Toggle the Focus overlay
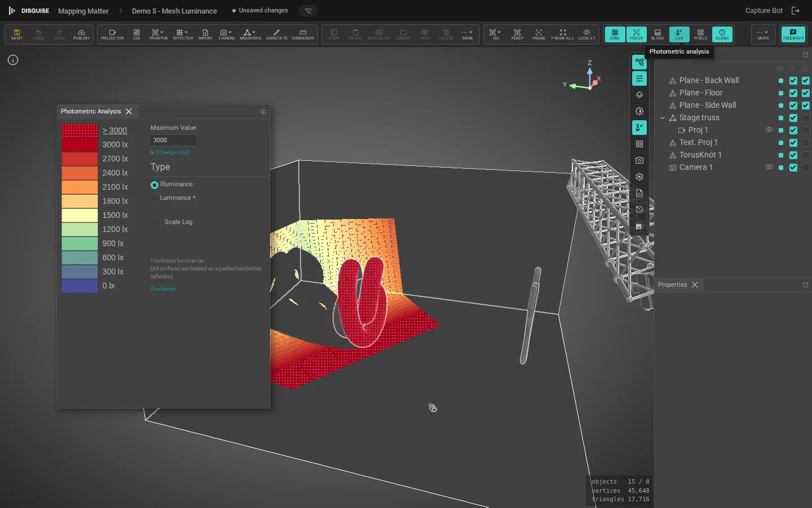Screen dimensions: 812x508 tap(636, 34)
